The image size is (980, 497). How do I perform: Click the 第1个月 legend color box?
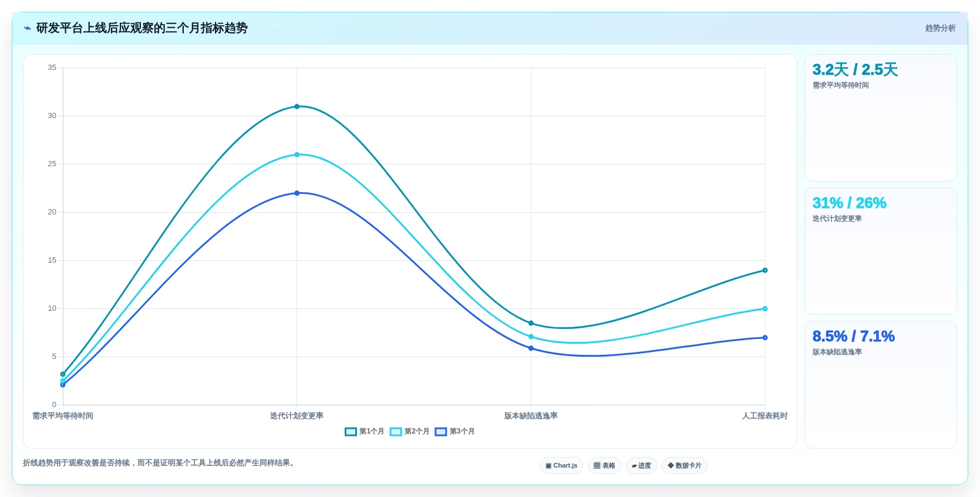pyautogui.click(x=351, y=432)
